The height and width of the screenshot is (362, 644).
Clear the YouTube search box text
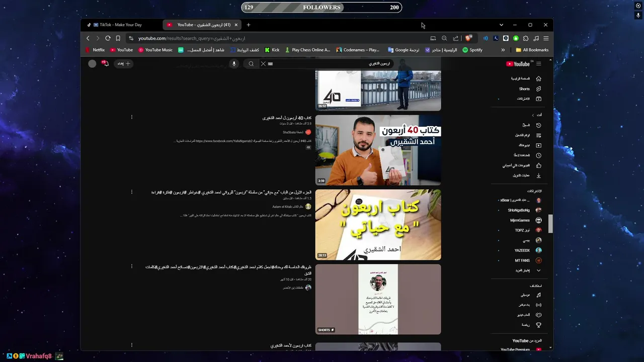point(263,64)
